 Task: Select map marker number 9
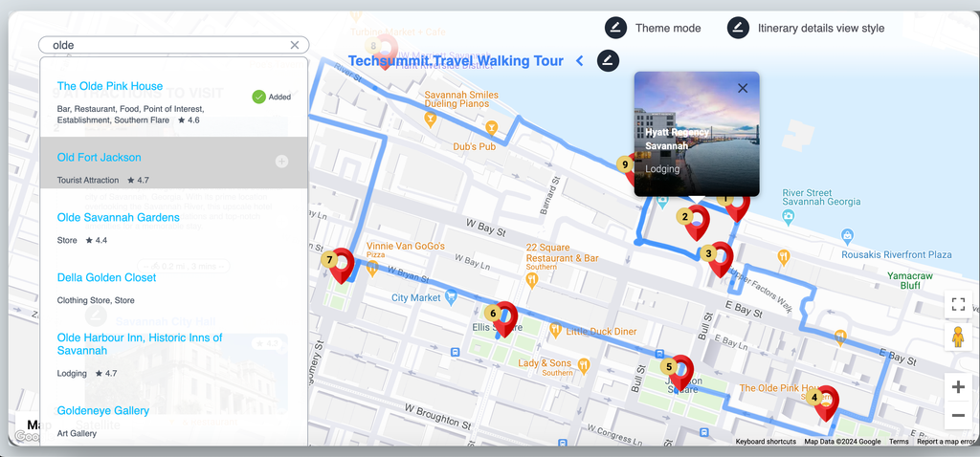click(628, 168)
